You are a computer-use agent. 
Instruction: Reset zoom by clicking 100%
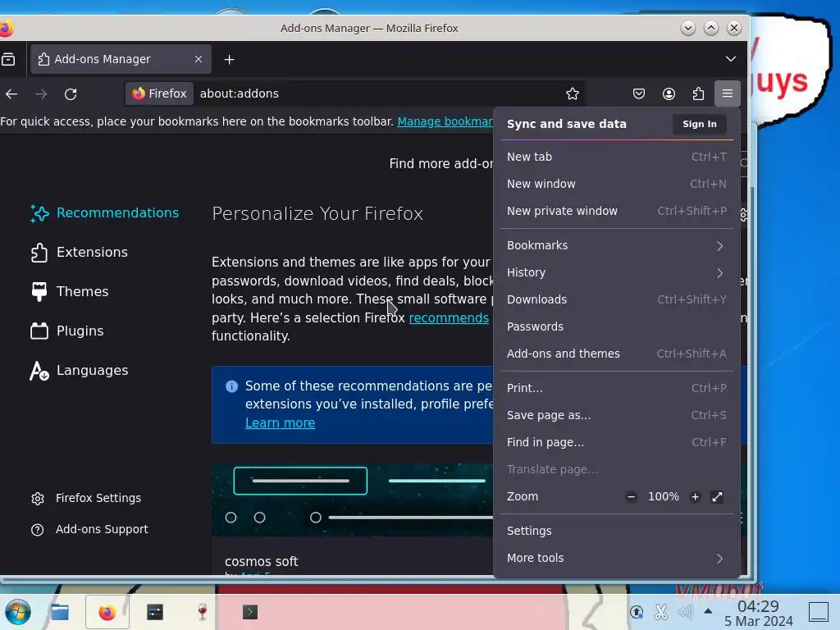pyautogui.click(x=663, y=496)
